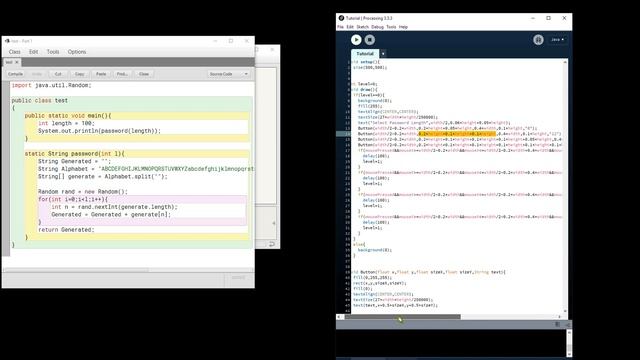Click the Copy button in BlueJ toolbar
Viewport: 640px width, 360px height.
[80, 74]
